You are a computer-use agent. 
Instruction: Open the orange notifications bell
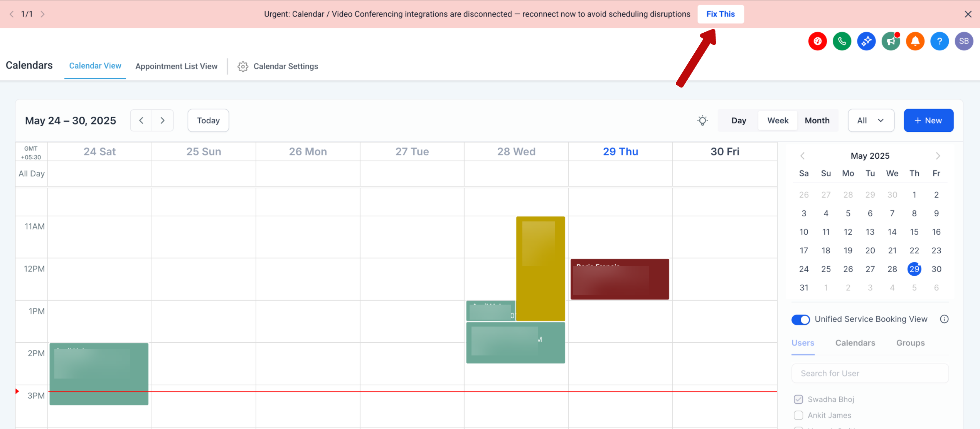click(915, 41)
